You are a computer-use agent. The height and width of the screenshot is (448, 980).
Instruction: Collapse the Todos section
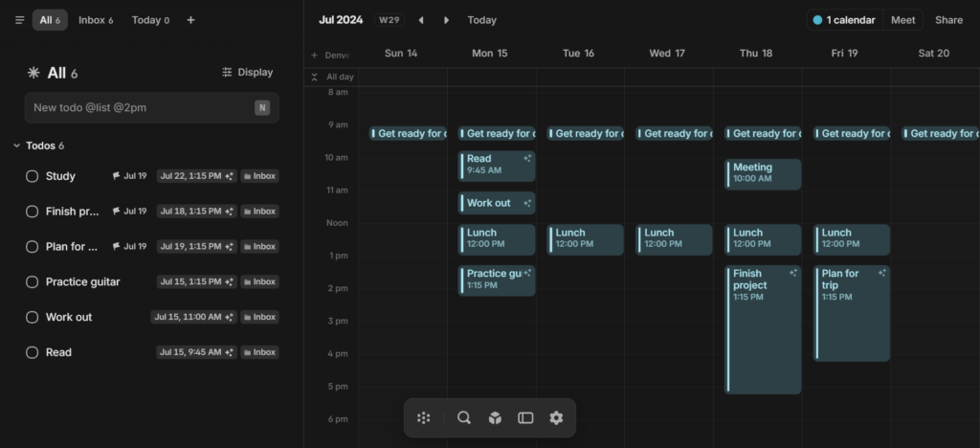(16, 146)
